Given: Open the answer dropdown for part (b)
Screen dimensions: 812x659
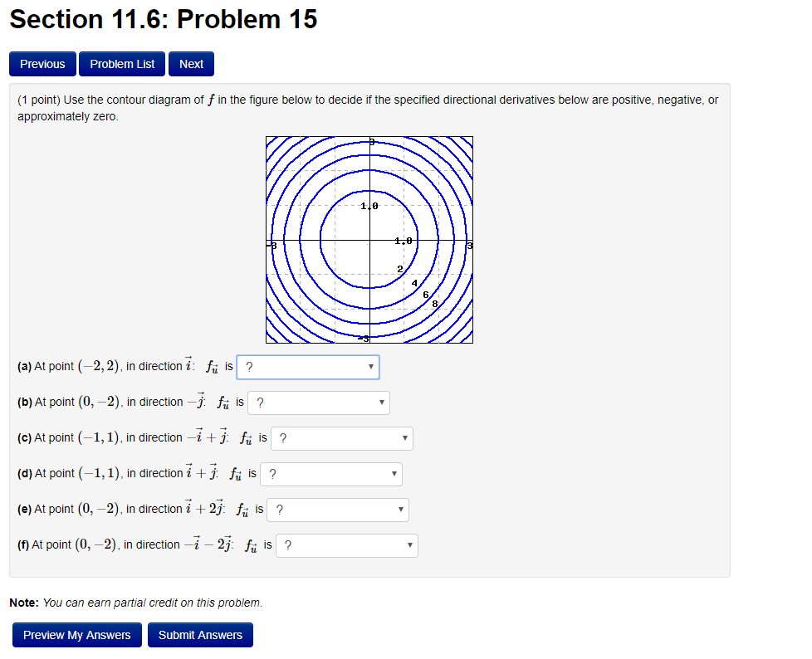Looking at the screenshot, I should tap(318, 403).
